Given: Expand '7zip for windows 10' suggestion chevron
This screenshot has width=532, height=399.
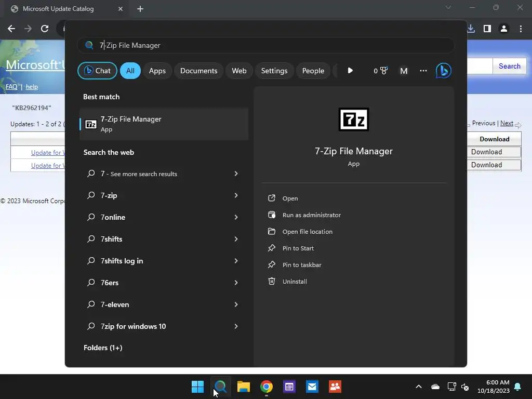Looking at the screenshot, I should tap(236, 326).
